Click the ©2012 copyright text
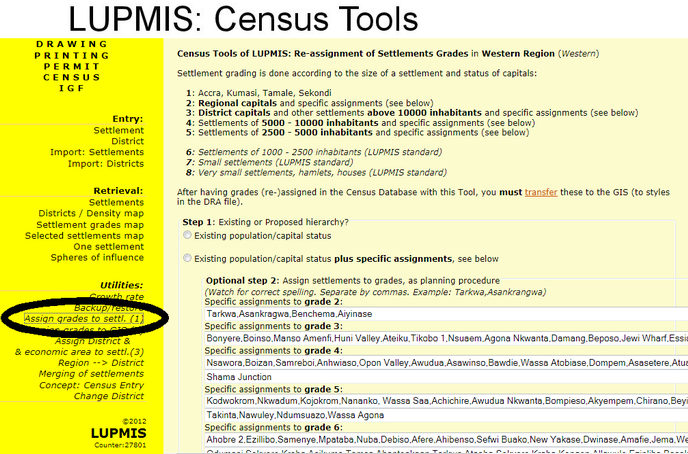This screenshot has width=688, height=454. (x=134, y=422)
